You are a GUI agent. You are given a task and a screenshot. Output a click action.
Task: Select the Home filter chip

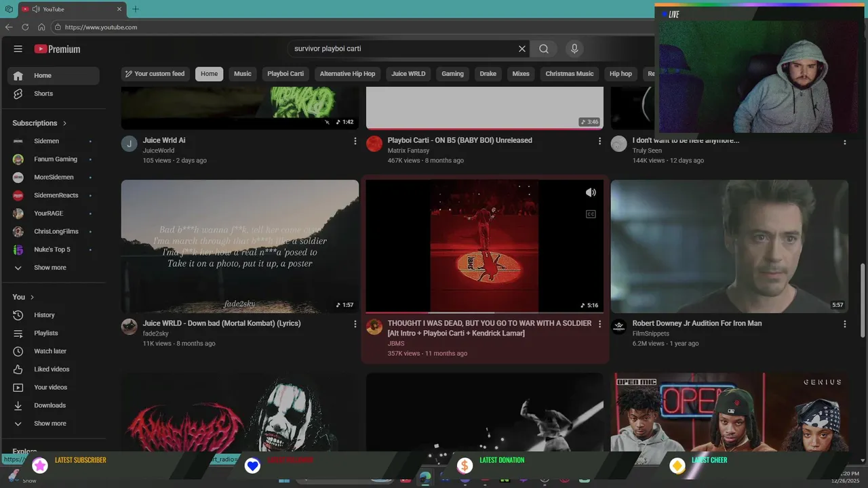210,74
